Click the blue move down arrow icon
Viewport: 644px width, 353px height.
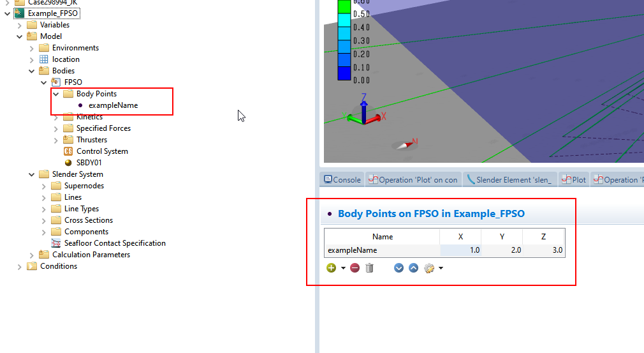[399, 268]
